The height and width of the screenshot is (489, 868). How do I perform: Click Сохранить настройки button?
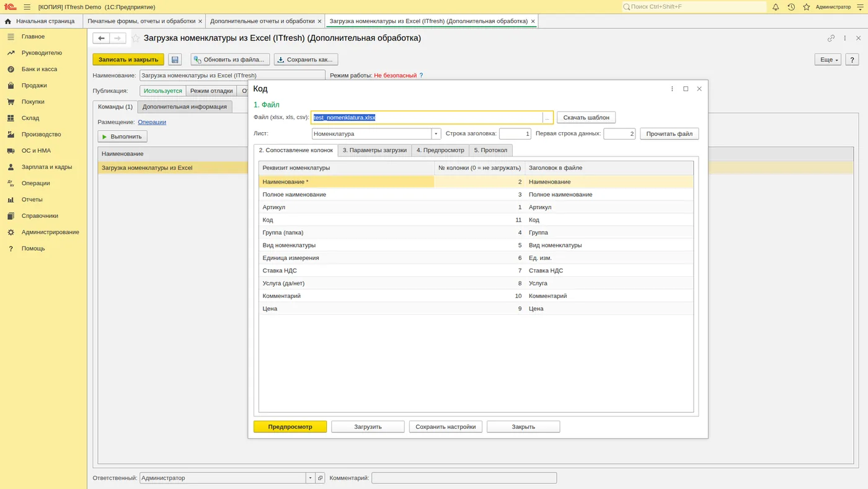[x=446, y=427]
